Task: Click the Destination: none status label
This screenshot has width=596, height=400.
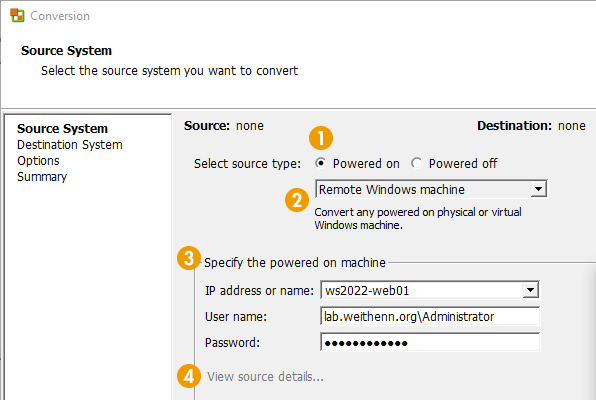Action: [531, 126]
